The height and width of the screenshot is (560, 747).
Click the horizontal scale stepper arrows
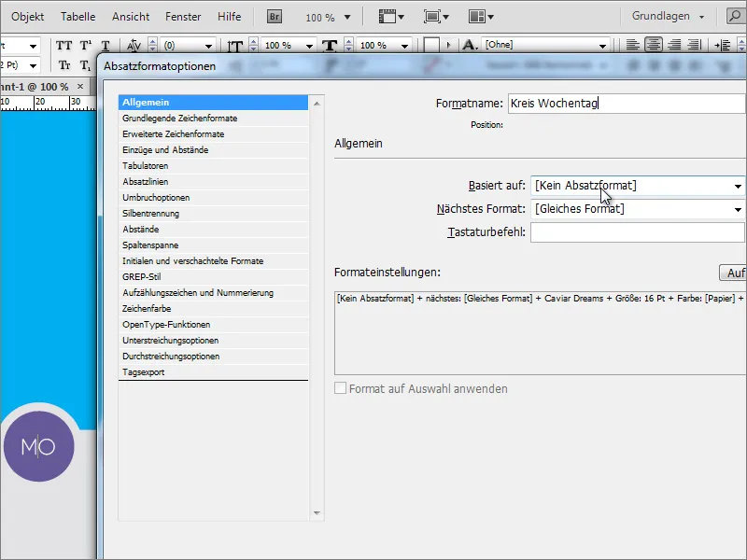pyautogui.click(x=348, y=46)
